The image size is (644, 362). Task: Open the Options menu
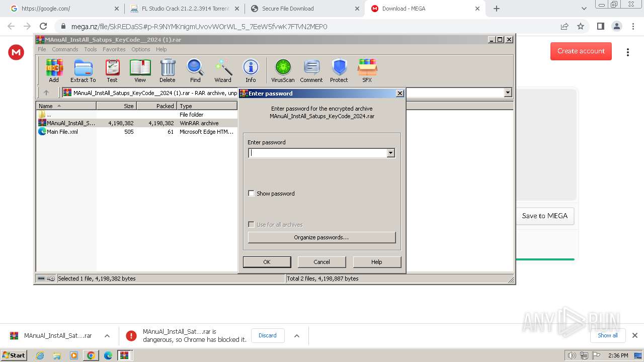coord(141,49)
